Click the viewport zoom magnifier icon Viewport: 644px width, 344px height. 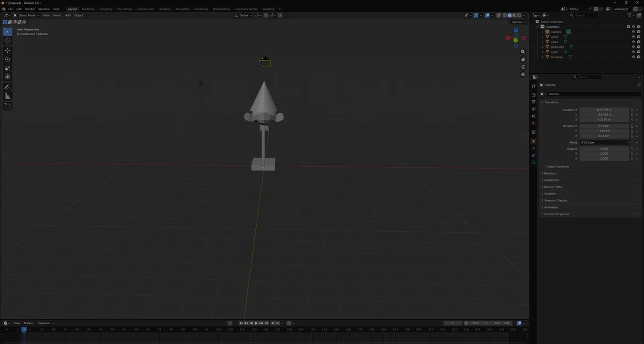523,52
